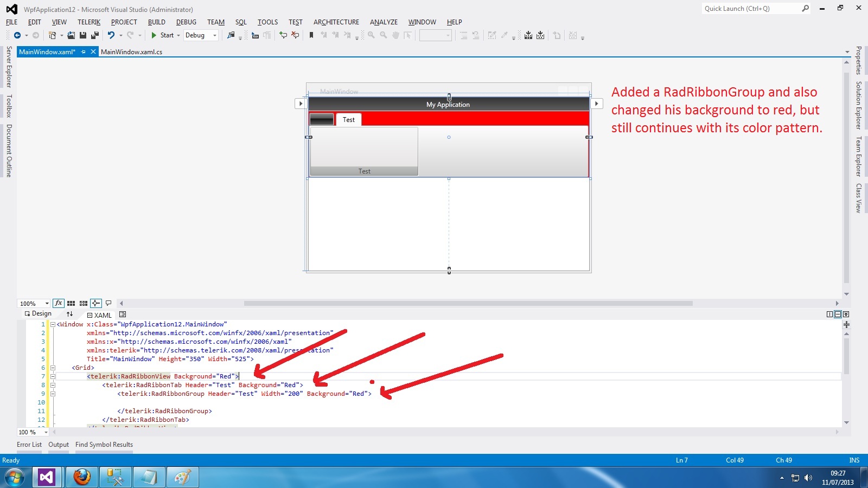
Task: Open the document tab list dropdown
Action: tap(847, 52)
